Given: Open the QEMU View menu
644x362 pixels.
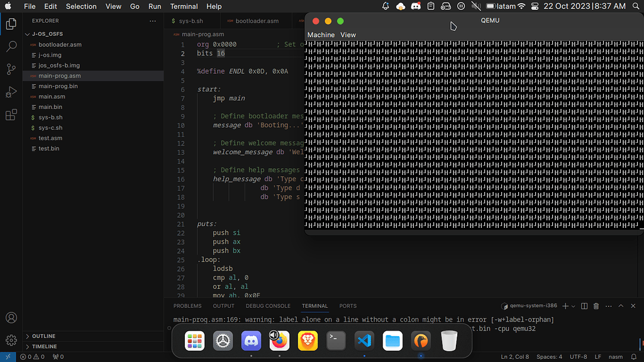Looking at the screenshot, I should (348, 35).
